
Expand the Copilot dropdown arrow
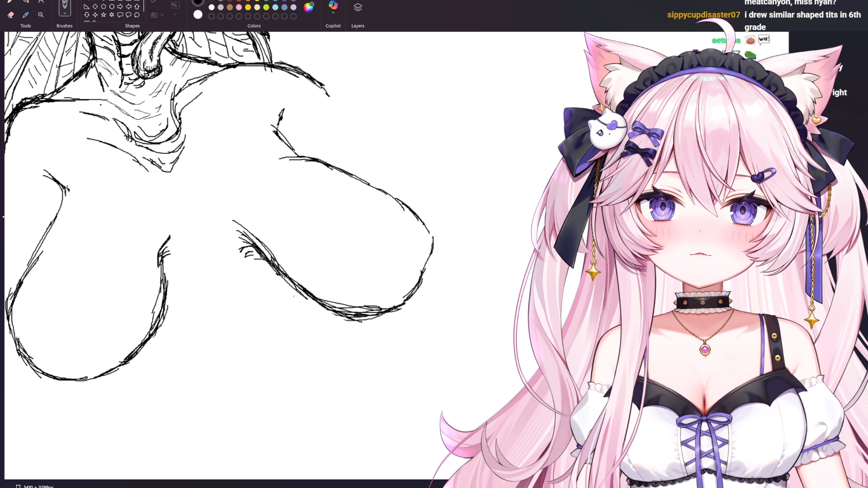tap(333, 13)
